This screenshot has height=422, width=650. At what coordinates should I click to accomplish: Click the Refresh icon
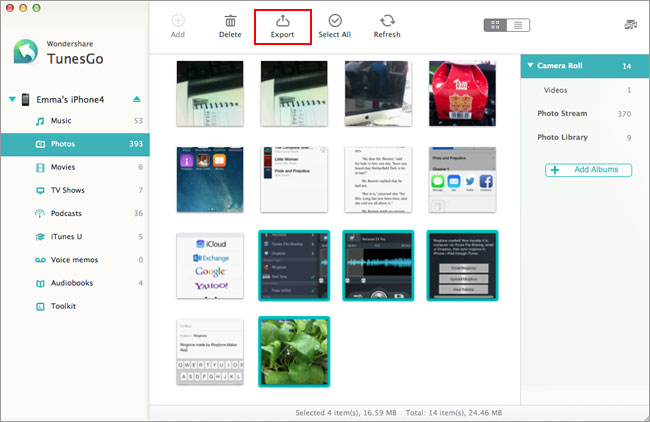coord(387,21)
